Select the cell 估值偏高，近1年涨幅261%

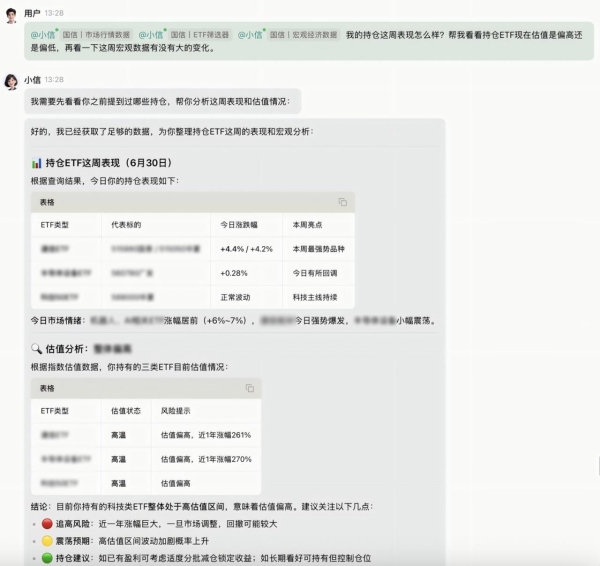click(x=206, y=435)
